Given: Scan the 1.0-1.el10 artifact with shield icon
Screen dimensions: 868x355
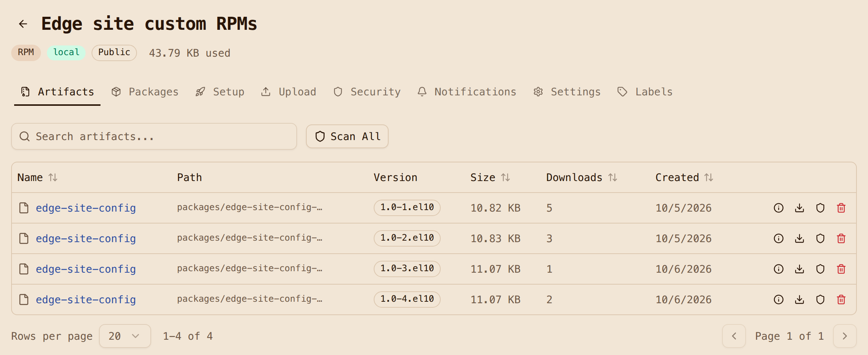Looking at the screenshot, I should coord(820,208).
